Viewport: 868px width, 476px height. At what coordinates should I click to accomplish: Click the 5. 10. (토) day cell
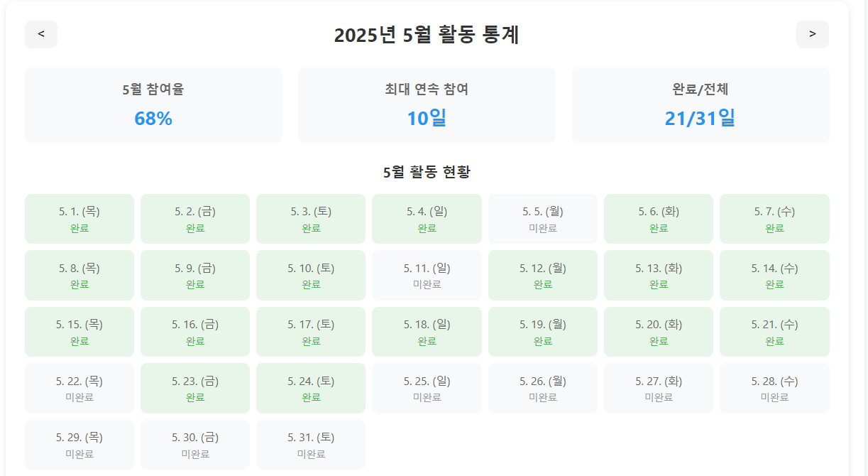pyautogui.click(x=311, y=275)
